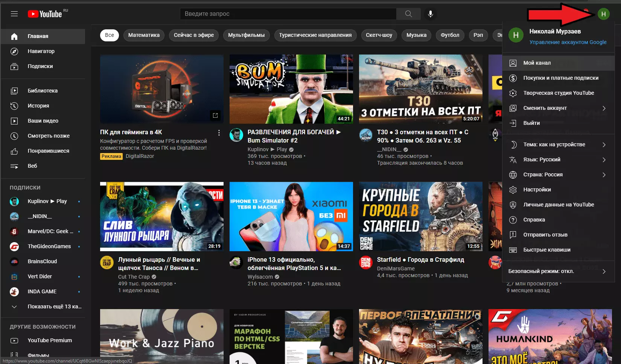621x364 pixels.
Task: Open the Humankind video thumbnail
Action: click(x=550, y=337)
